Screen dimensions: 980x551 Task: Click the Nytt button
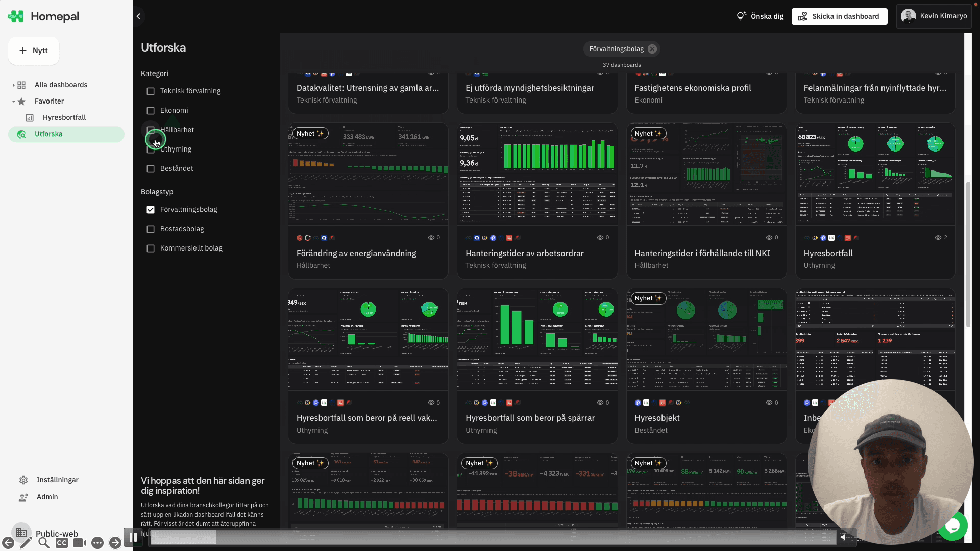pyautogui.click(x=34, y=51)
